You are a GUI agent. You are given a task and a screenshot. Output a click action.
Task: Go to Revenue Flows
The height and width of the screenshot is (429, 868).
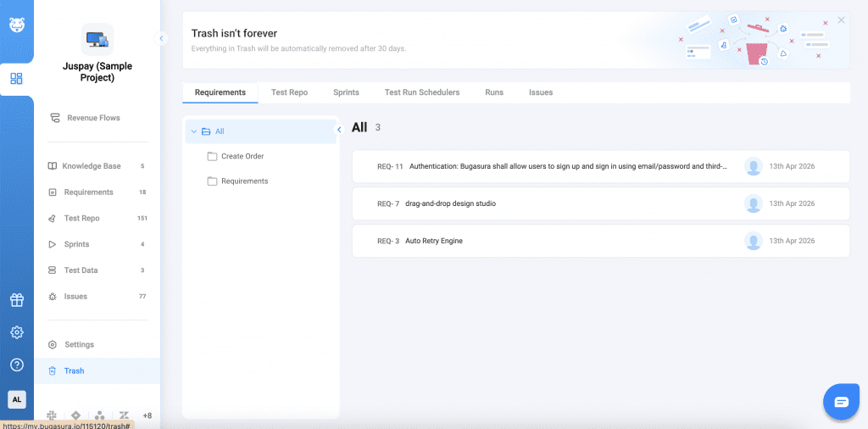point(93,118)
